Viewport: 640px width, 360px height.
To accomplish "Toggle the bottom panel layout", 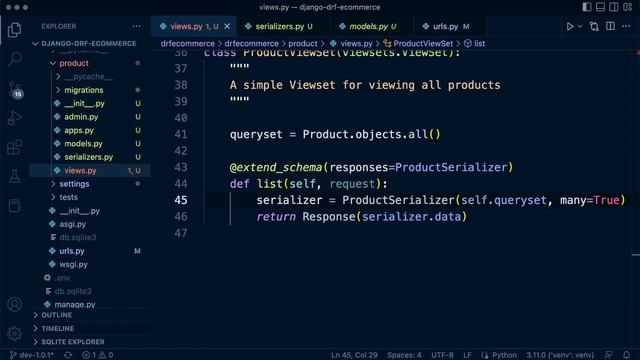I will click(x=600, y=7).
